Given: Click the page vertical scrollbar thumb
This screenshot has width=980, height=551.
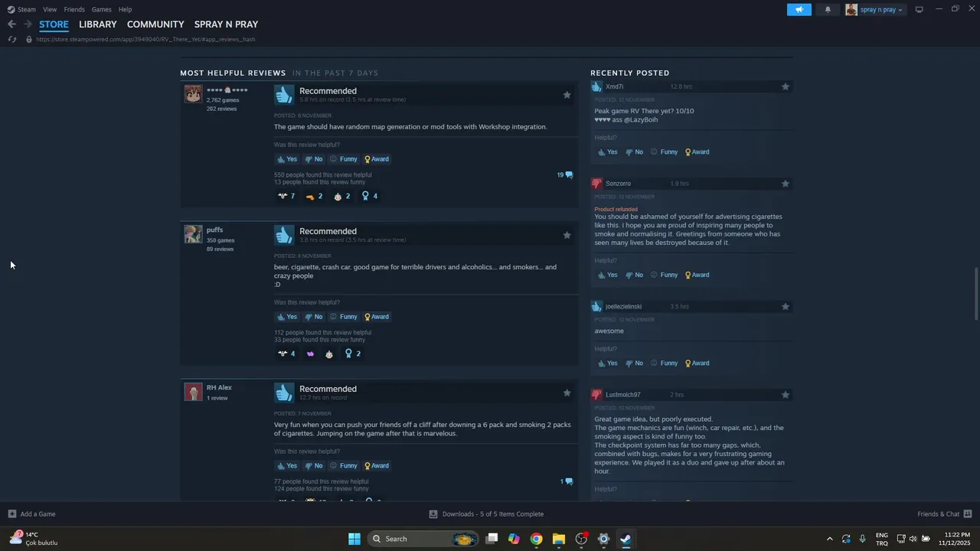Looking at the screenshot, I should coord(975,294).
